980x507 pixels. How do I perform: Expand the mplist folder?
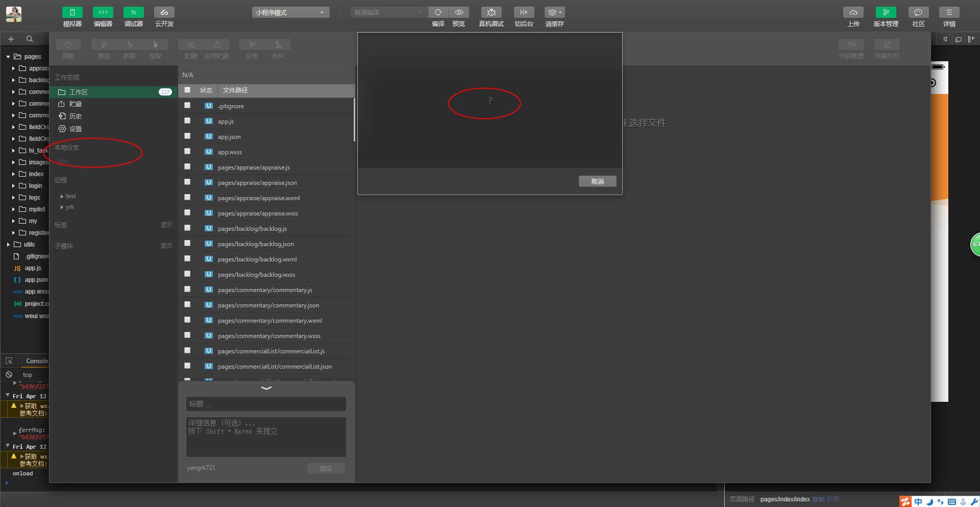click(x=13, y=209)
